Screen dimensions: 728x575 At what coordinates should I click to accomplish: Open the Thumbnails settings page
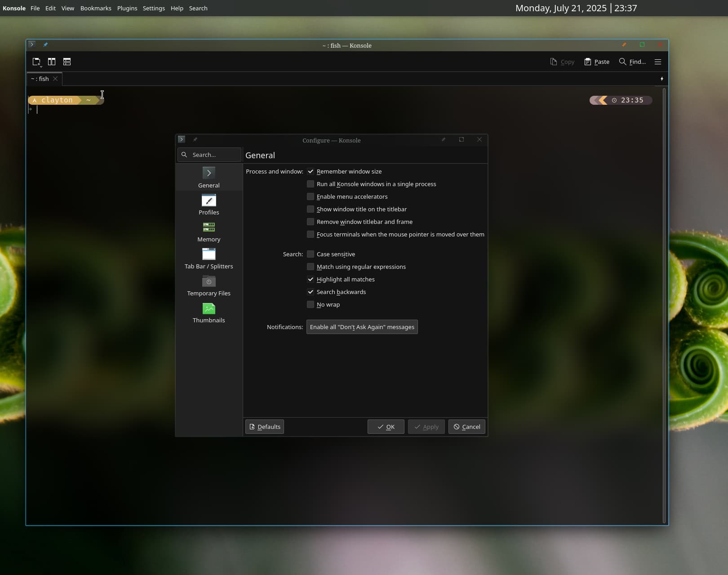[209, 312]
